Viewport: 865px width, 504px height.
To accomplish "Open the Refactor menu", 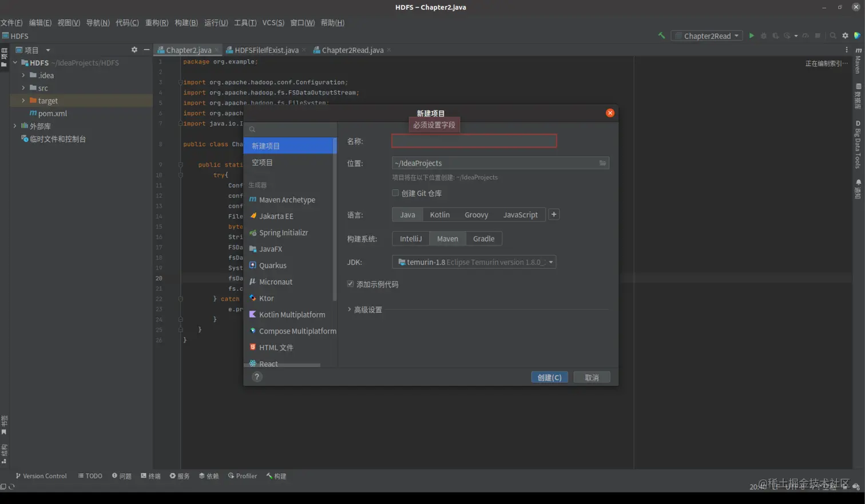I will coord(156,22).
